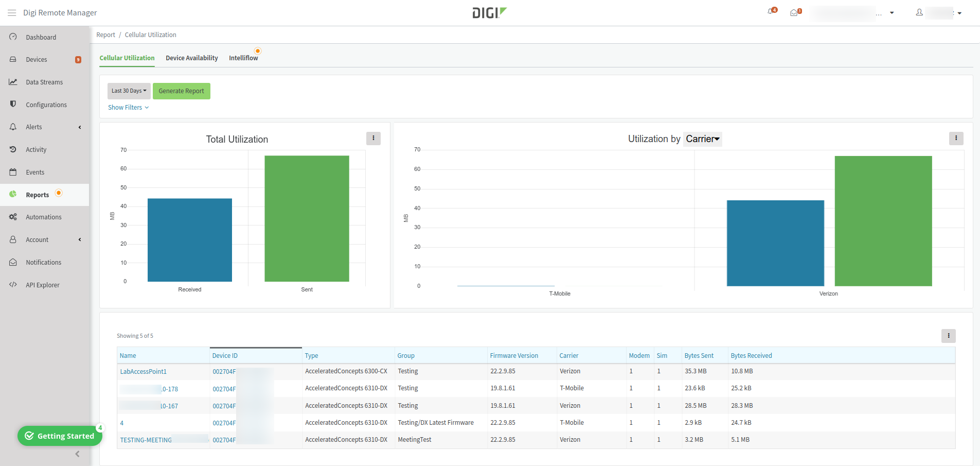Click the Reports orange indicator dot
Viewport: 980px width, 466px height.
tap(59, 193)
